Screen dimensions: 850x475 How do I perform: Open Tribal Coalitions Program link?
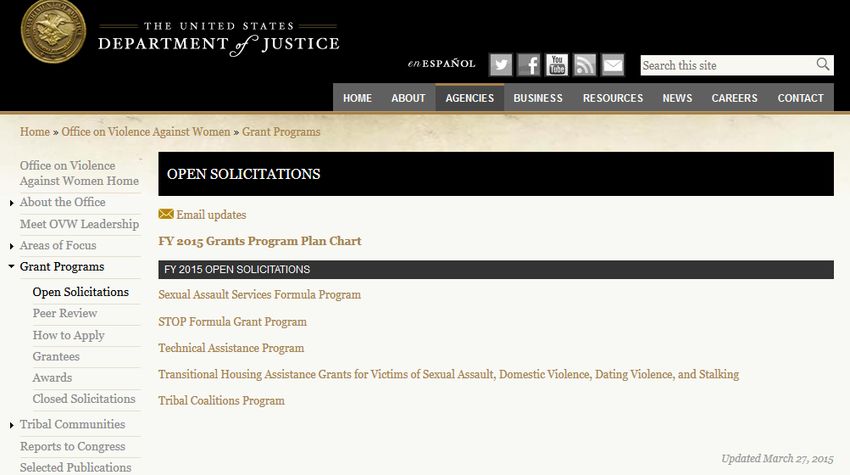[x=221, y=400]
